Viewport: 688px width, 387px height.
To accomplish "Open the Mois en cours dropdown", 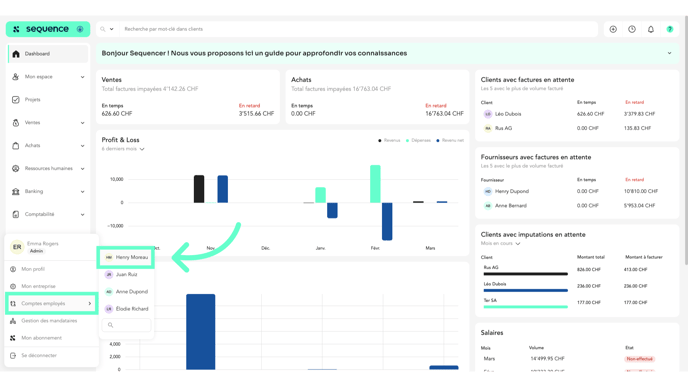I will 500,244.
